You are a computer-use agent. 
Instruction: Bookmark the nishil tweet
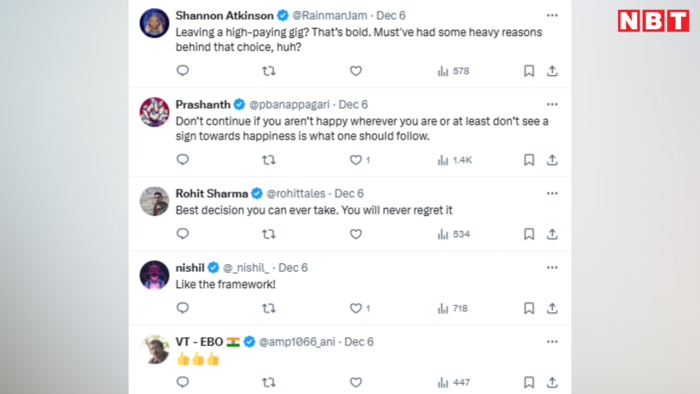pos(529,308)
